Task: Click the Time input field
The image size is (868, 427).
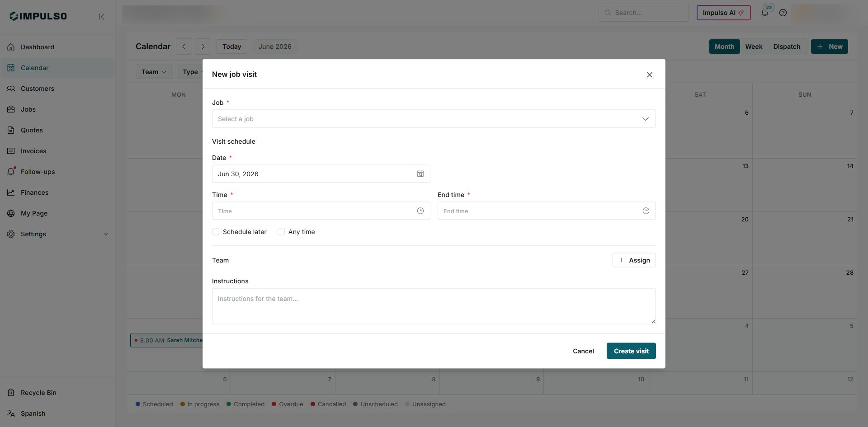Action: tap(321, 211)
